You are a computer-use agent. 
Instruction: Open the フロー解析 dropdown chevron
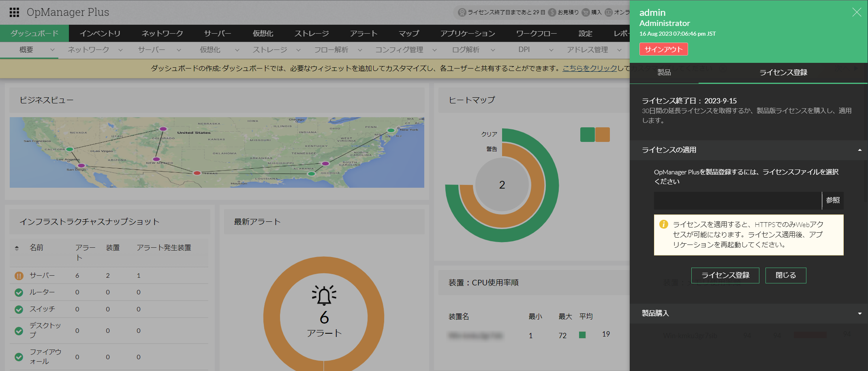pyautogui.click(x=360, y=50)
